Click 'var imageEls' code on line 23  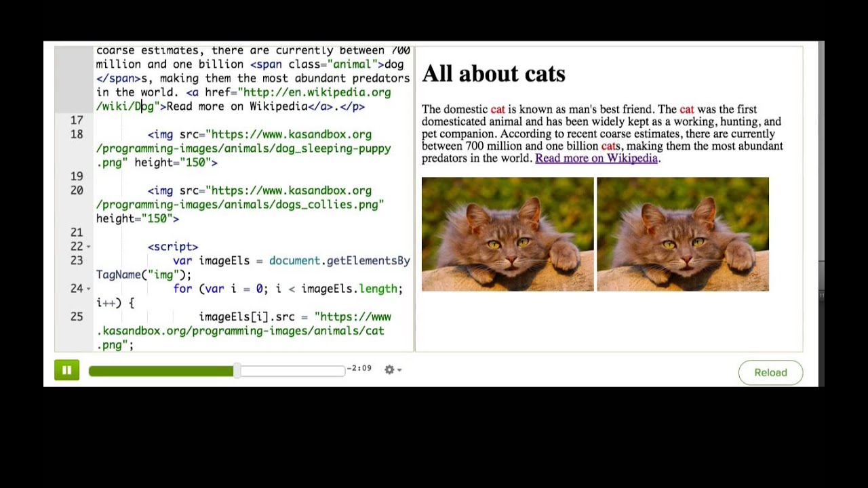tap(212, 260)
